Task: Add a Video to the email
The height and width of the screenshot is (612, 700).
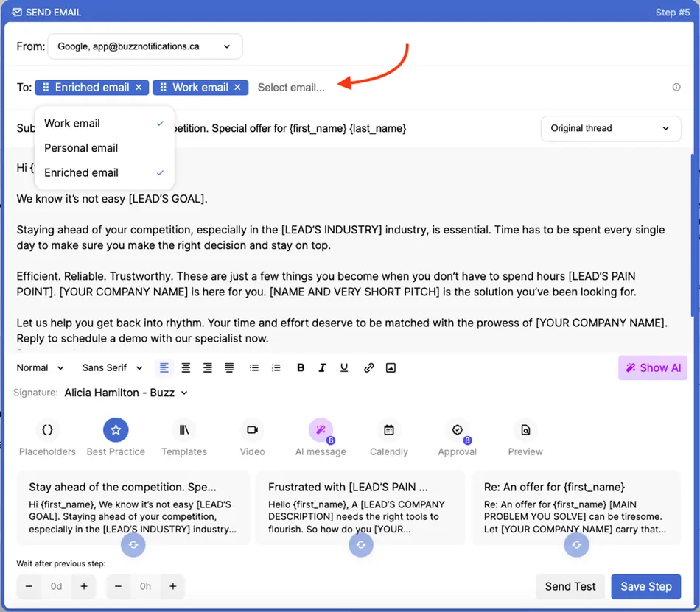Action: coord(252,429)
